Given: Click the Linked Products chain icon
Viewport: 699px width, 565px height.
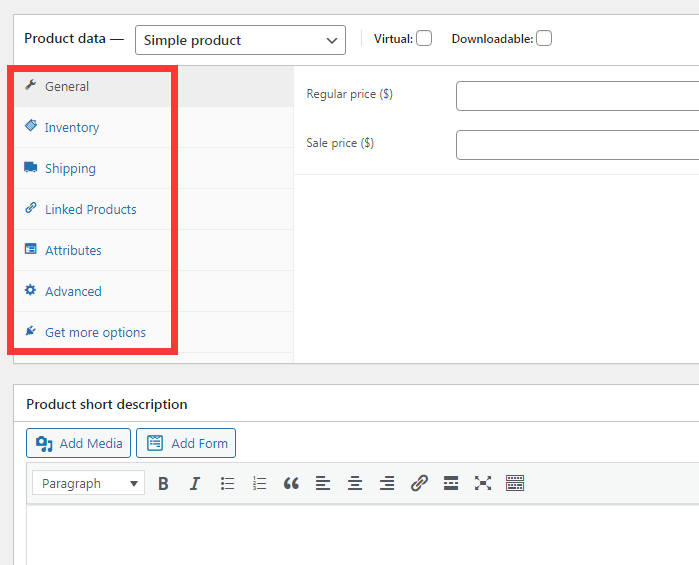Looking at the screenshot, I should 30,208.
